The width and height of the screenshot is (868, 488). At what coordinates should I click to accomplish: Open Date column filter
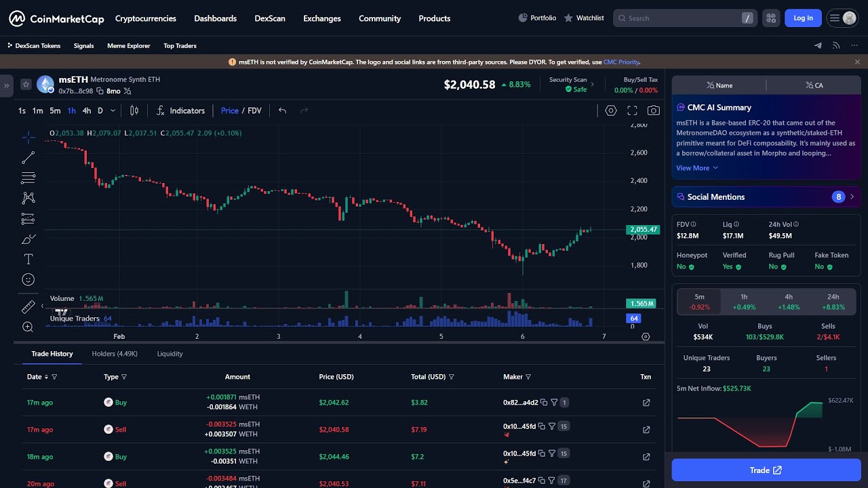[54, 377]
